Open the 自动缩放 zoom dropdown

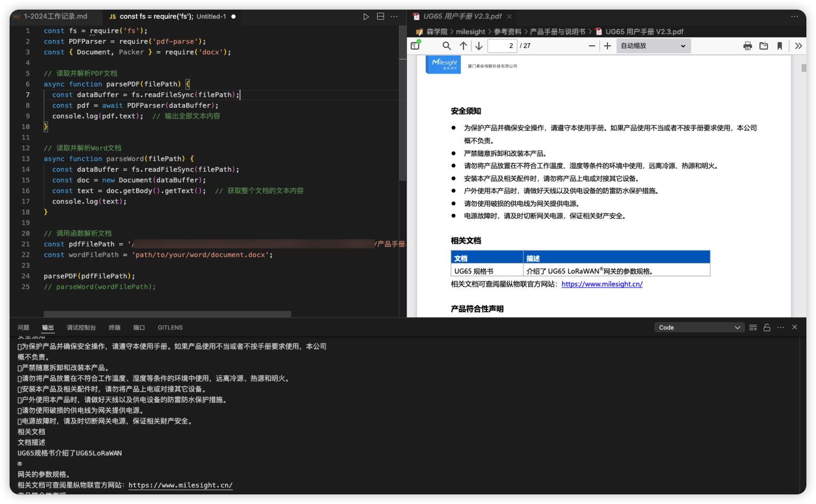point(653,46)
